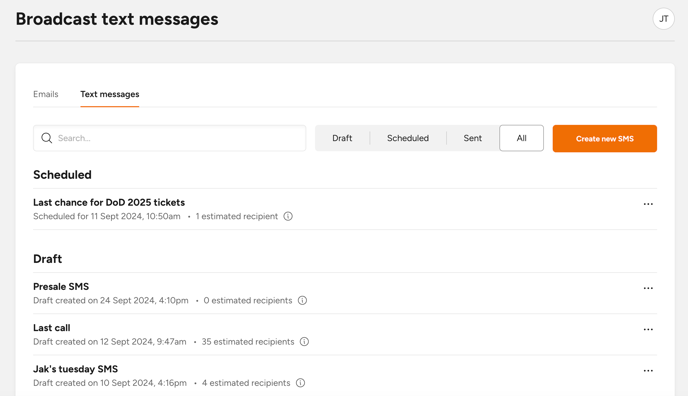The width and height of the screenshot is (688, 396).
Task: Open the JT user avatar menu
Action: 663,19
